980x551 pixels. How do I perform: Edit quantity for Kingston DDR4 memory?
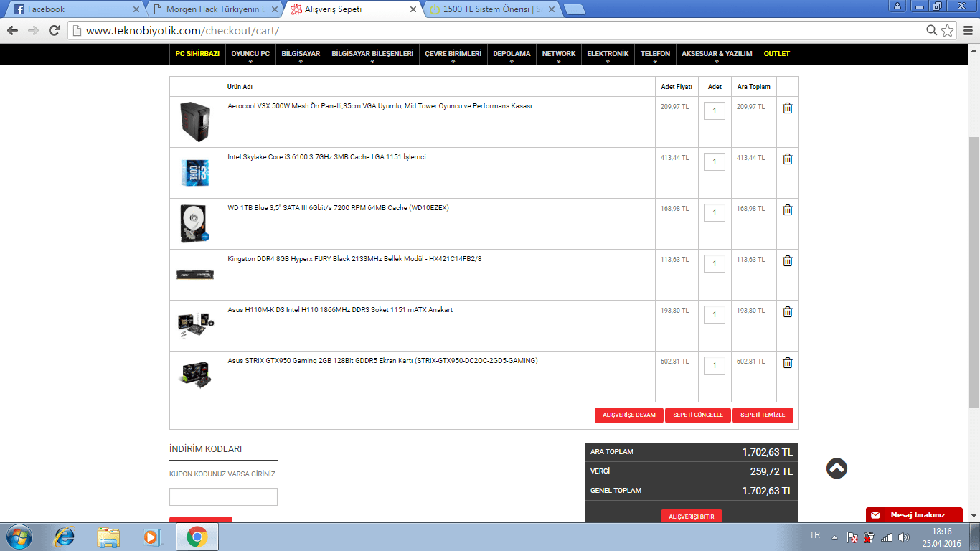pos(715,263)
